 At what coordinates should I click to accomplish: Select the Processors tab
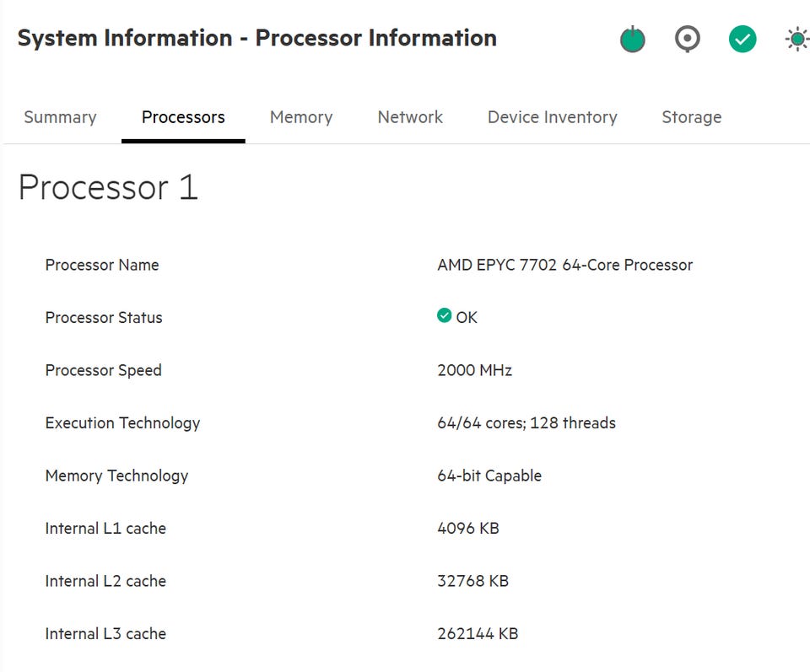(183, 117)
